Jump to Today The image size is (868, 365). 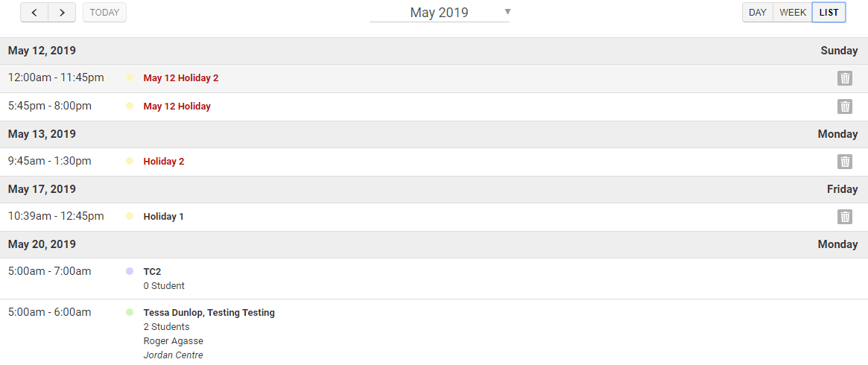(x=104, y=13)
